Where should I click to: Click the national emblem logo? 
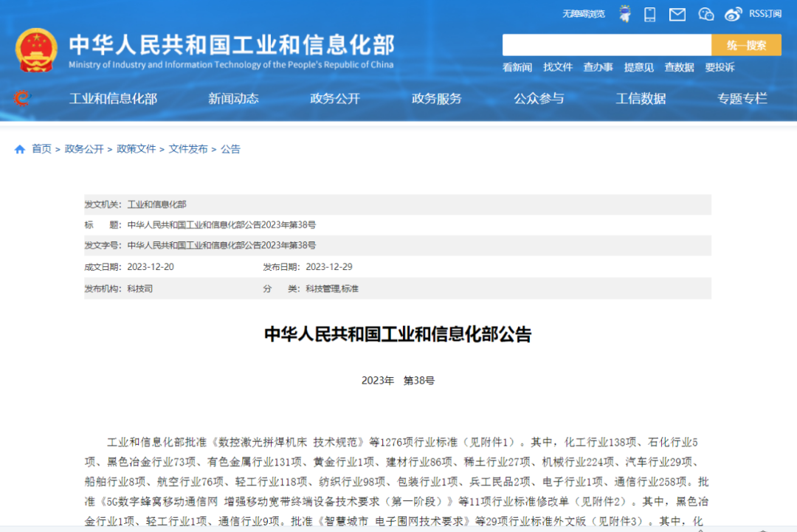tap(36, 49)
